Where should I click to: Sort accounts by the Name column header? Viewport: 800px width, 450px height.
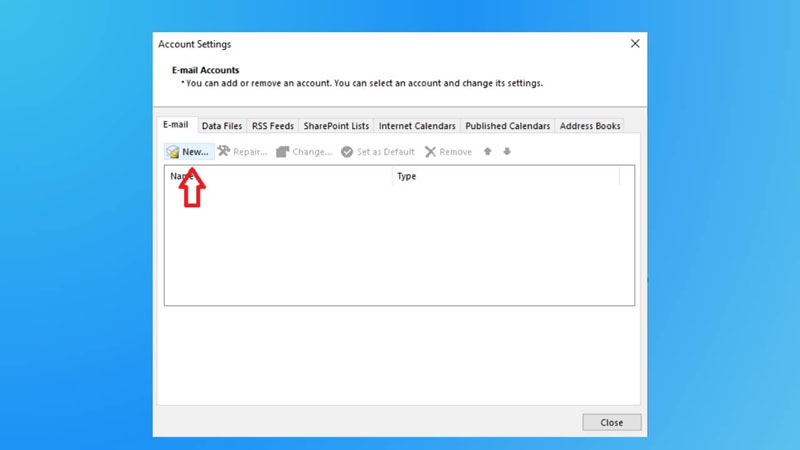[278, 176]
